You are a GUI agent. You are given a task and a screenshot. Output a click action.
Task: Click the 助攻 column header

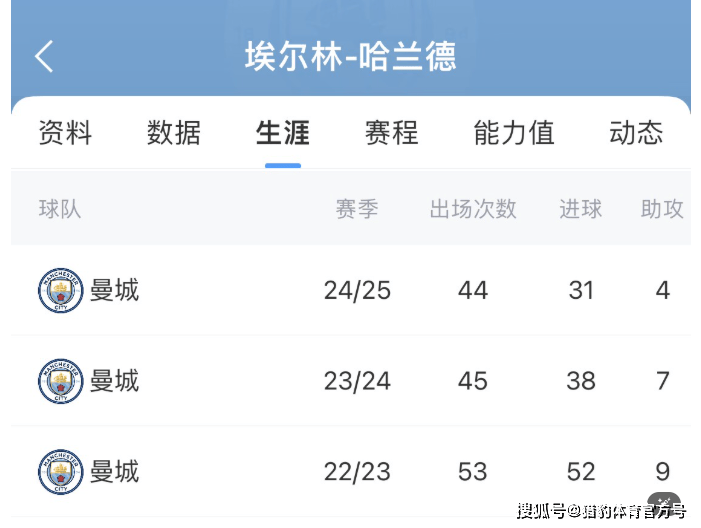[x=662, y=209]
